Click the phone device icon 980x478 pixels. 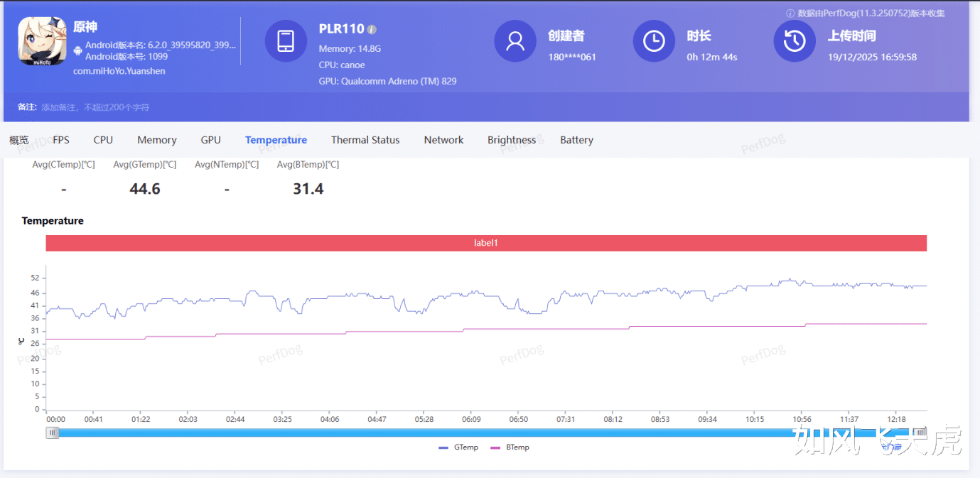pyautogui.click(x=286, y=40)
